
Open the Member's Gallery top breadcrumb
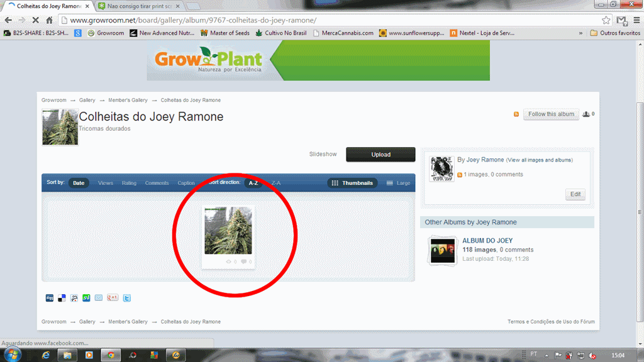click(x=128, y=100)
